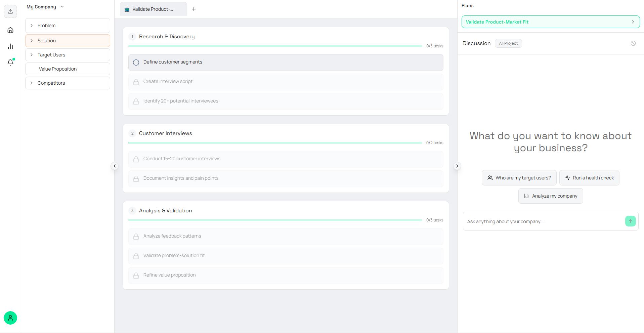Open notifications bell icon
Screen dimensions: 644x333
[x=10, y=63]
